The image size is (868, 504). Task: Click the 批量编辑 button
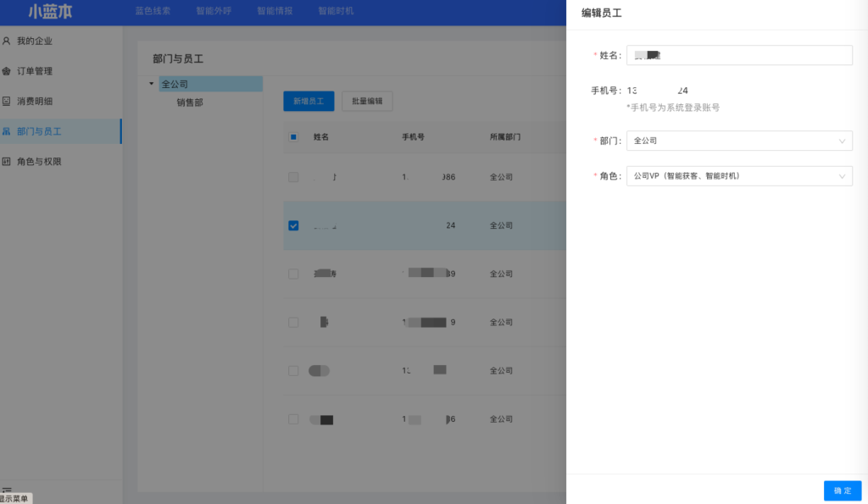click(367, 102)
